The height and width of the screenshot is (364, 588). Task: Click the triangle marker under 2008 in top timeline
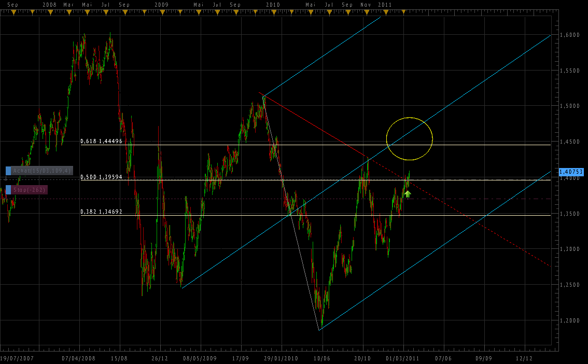coord(50,12)
